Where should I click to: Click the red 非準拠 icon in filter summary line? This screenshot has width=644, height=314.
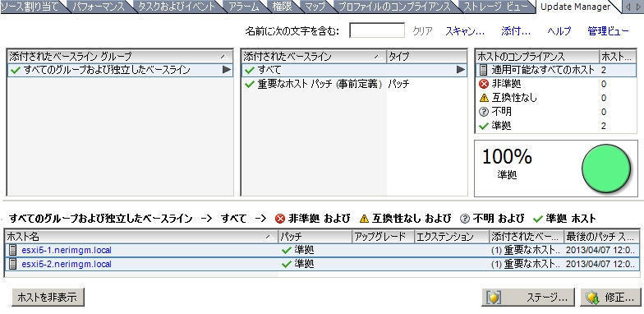click(x=280, y=219)
